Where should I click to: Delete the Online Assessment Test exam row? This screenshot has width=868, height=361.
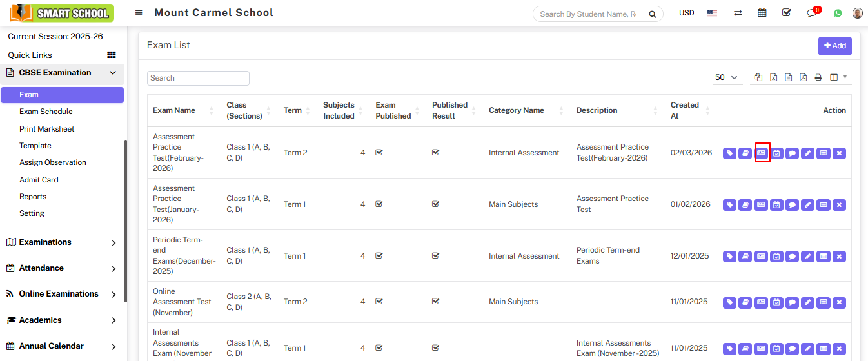[838, 302]
